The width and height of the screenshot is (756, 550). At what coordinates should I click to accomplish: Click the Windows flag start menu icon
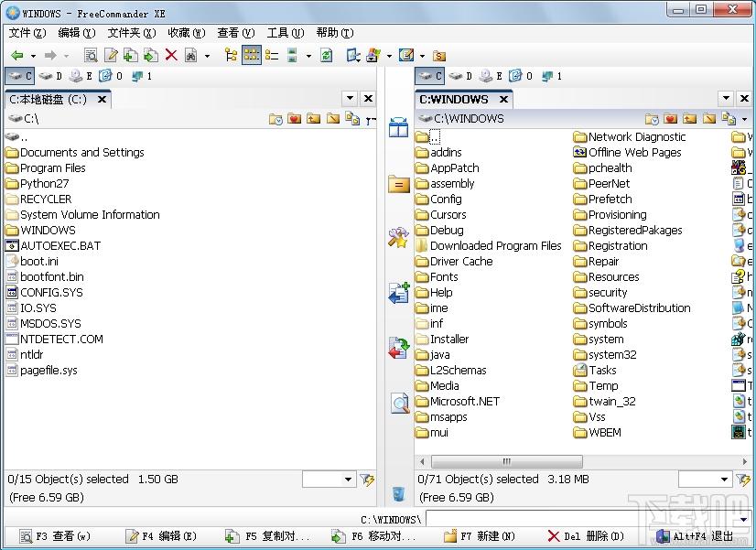(x=373, y=56)
